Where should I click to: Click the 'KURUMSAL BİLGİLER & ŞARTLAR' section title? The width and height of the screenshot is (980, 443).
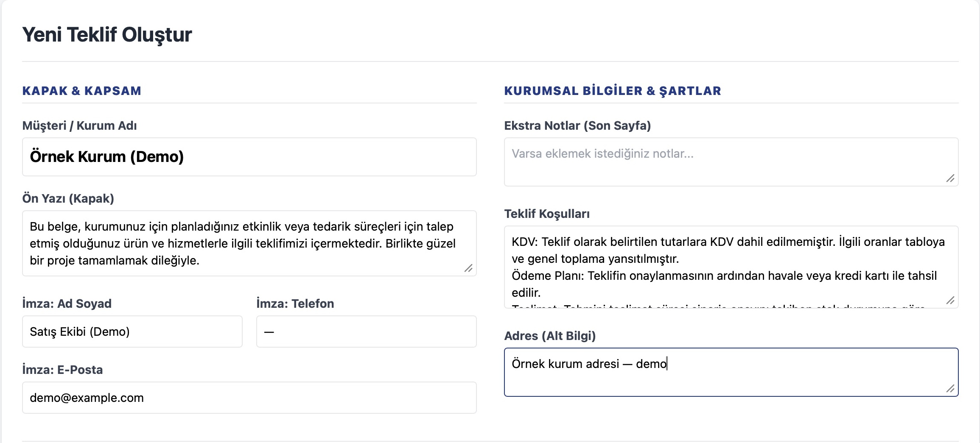pyautogui.click(x=613, y=91)
